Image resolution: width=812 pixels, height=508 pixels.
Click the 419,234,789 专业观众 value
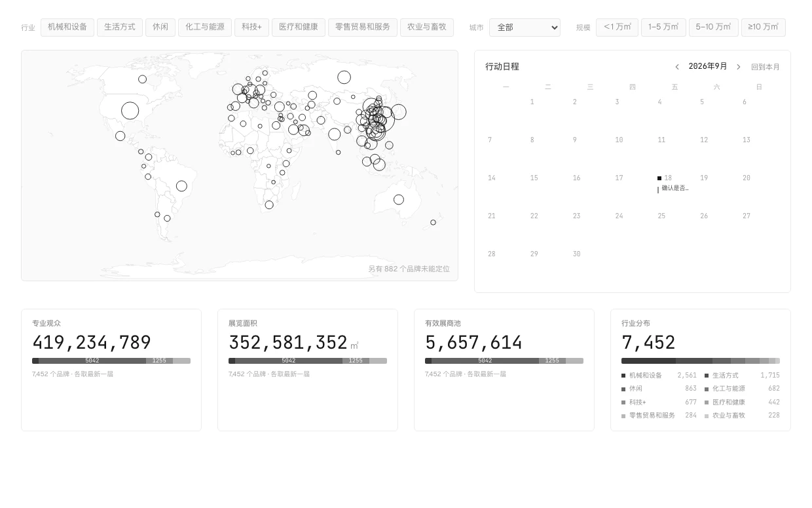pos(92,343)
